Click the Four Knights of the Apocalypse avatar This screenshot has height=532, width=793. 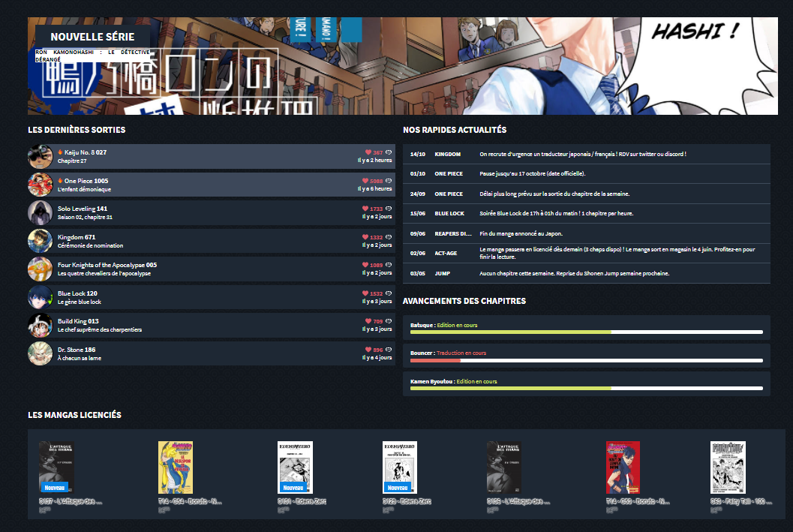[41, 269]
